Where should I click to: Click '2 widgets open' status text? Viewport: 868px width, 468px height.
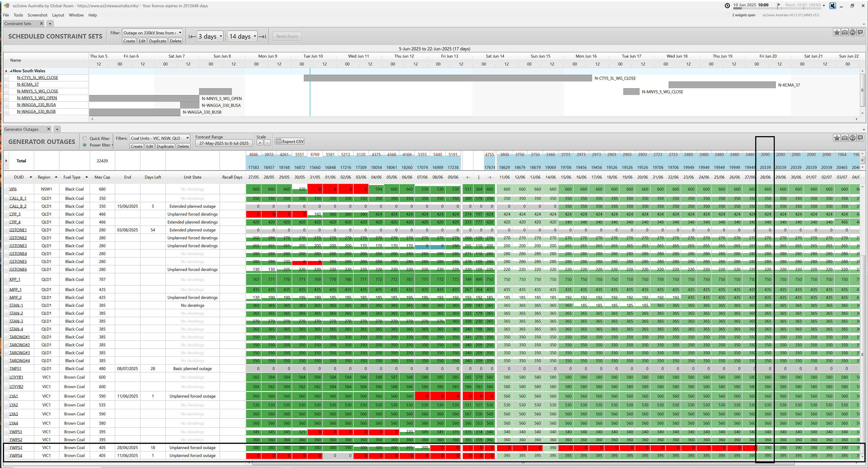click(x=744, y=15)
